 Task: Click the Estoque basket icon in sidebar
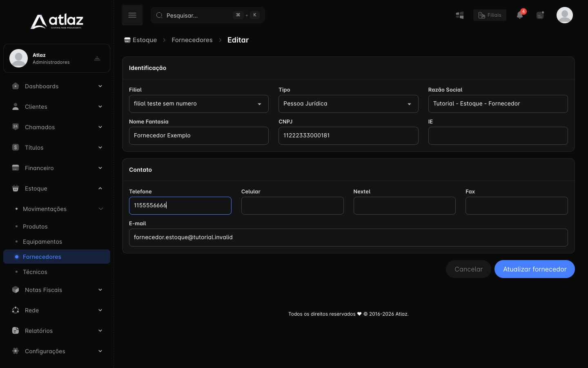point(16,188)
